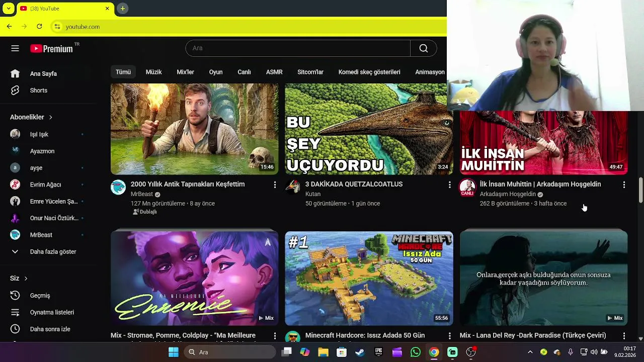Screen dimensions: 644x362
Task: Open video title 3 DAKİKADA QUETZALCOATLUS
Action: 354,184
